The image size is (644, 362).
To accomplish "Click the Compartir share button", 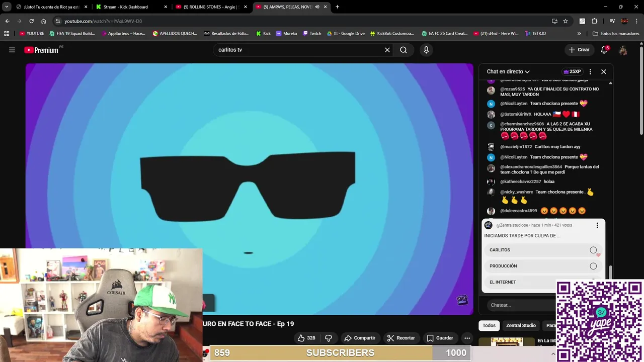I will pyautogui.click(x=360, y=338).
